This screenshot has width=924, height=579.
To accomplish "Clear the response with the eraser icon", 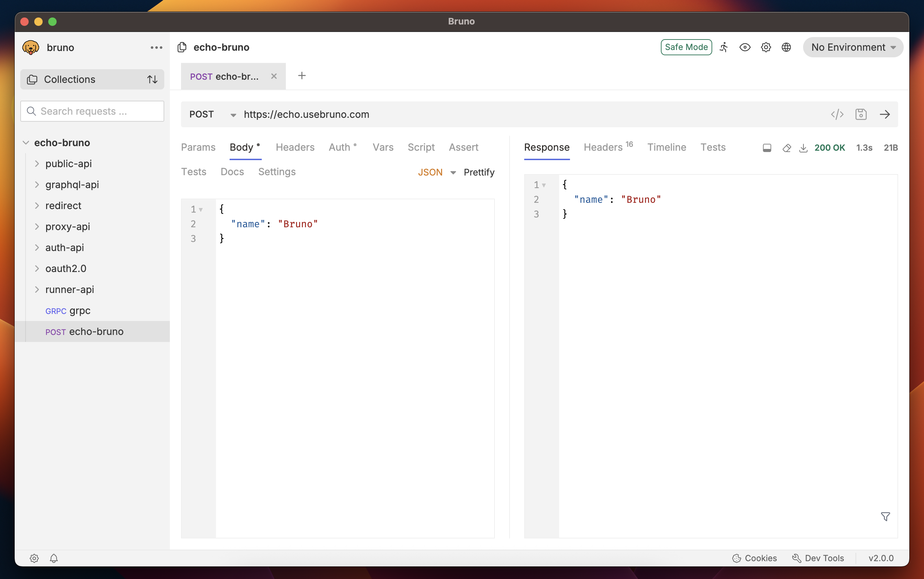I will 787,148.
